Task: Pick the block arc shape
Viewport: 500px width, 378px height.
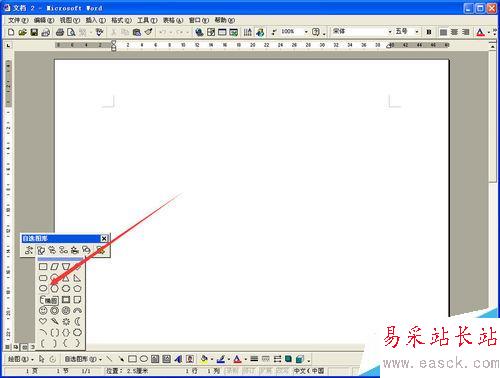Action: [77, 311]
